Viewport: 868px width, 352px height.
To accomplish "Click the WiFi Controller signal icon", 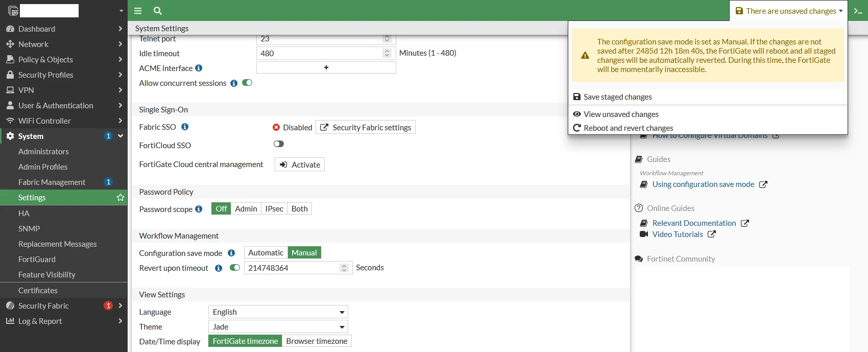I will coord(10,121).
